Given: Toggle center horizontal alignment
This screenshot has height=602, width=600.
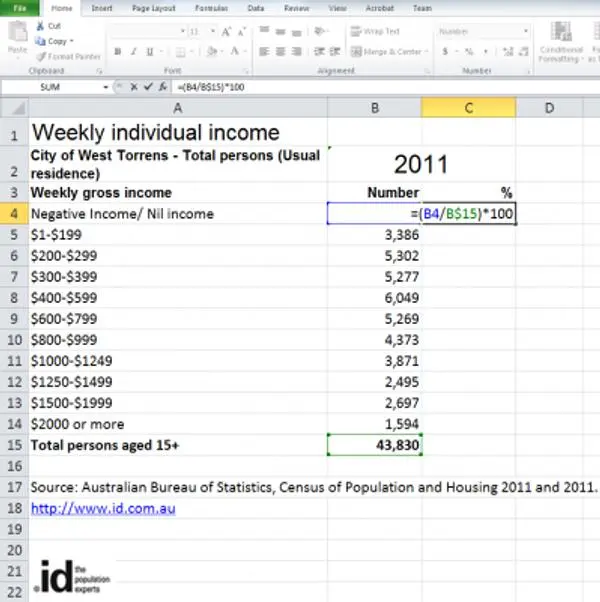Looking at the screenshot, I should coord(280,52).
